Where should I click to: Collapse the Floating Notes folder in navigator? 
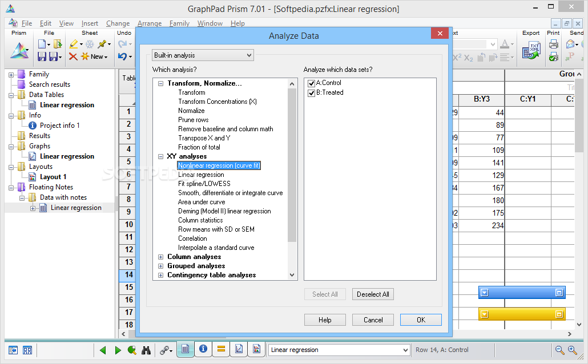click(x=11, y=188)
